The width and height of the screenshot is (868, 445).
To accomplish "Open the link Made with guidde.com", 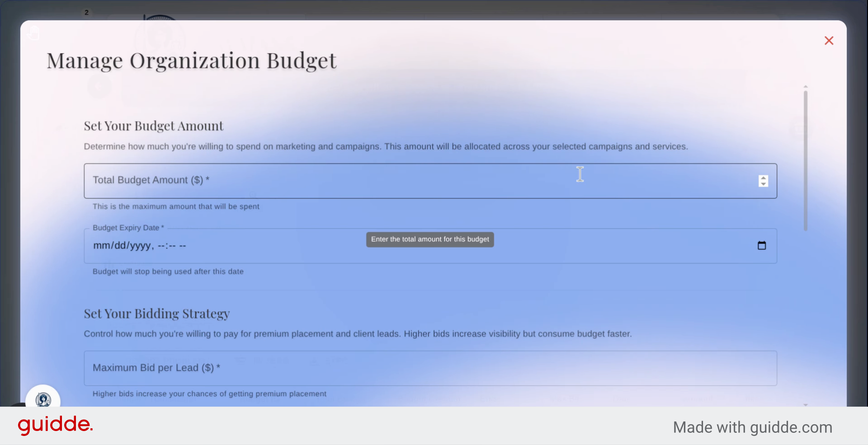I will tap(752, 427).
